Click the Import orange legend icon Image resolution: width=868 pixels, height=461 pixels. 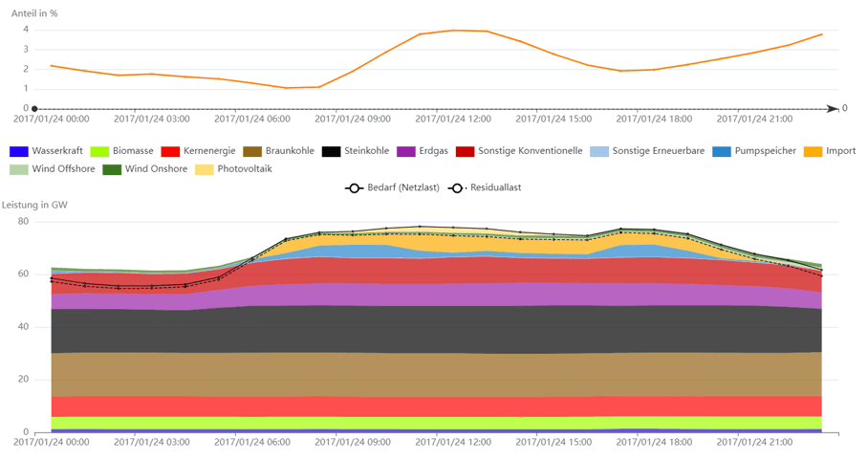[814, 151]
